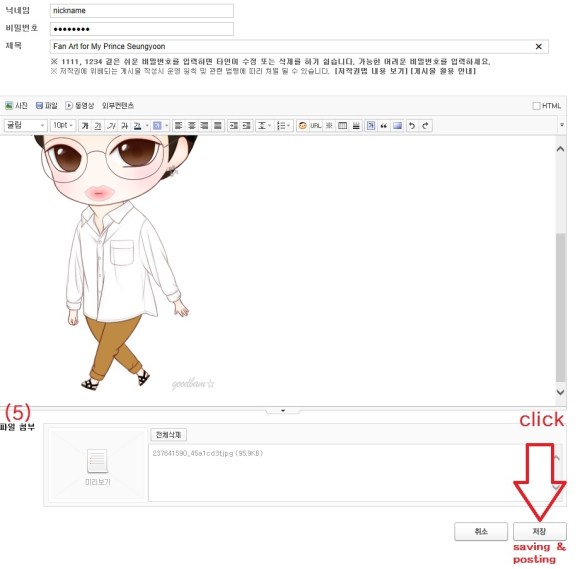Undo the last edit
This screenshot has width=580, height=569.
click(x=412, y=126)
